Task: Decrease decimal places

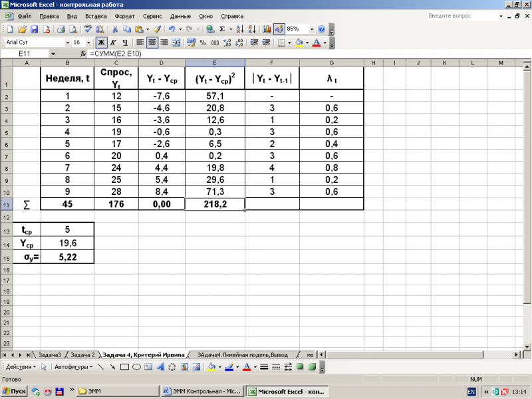Action: tap(239, 43)
